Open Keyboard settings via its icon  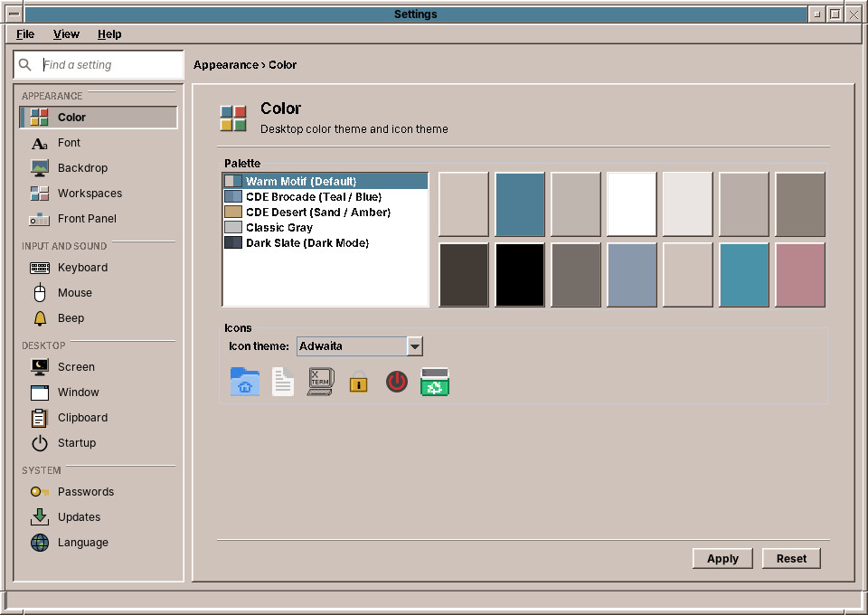click(39, 268)
